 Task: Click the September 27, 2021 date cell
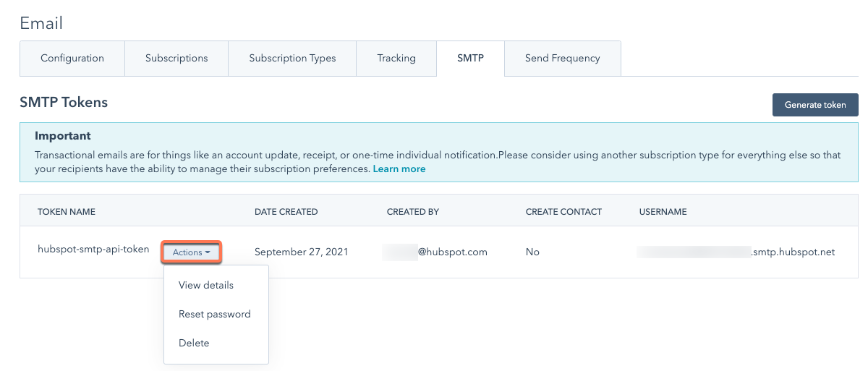(302, 252)
